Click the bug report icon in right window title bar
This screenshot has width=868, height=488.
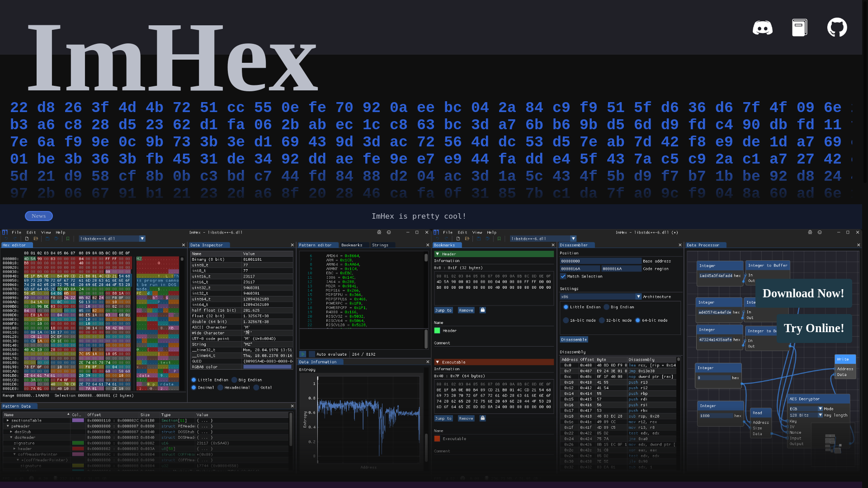point(810,232)
